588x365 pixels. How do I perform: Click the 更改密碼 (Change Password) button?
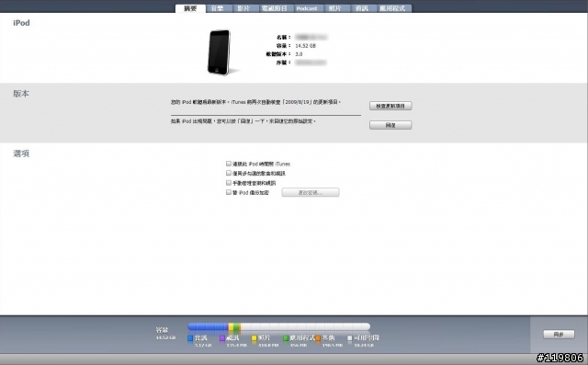pyautogui.click(x=311, y=192)
